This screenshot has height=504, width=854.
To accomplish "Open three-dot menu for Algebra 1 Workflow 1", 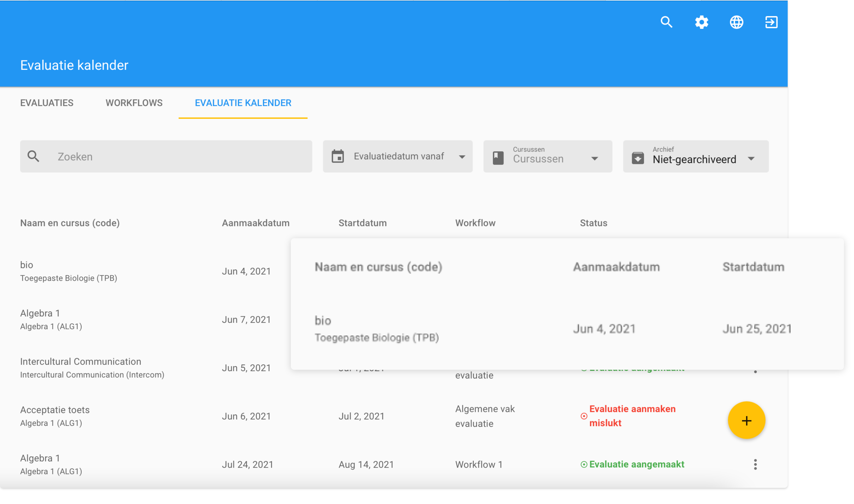I will [755, 464].
